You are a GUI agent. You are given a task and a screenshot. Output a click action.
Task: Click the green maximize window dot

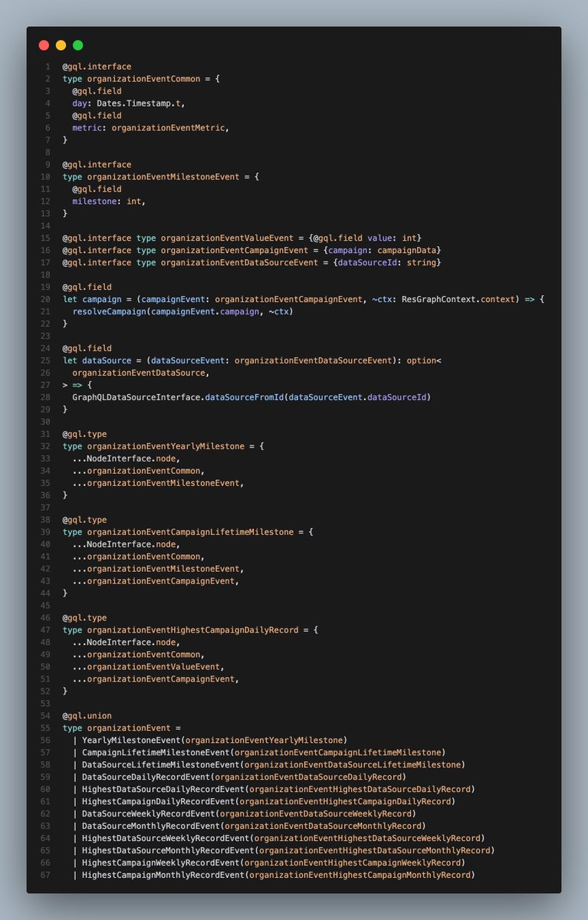coord(77,46)
